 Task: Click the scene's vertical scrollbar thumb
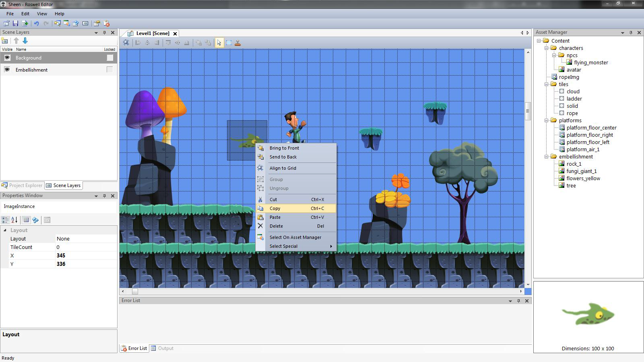tap(528, 111)
